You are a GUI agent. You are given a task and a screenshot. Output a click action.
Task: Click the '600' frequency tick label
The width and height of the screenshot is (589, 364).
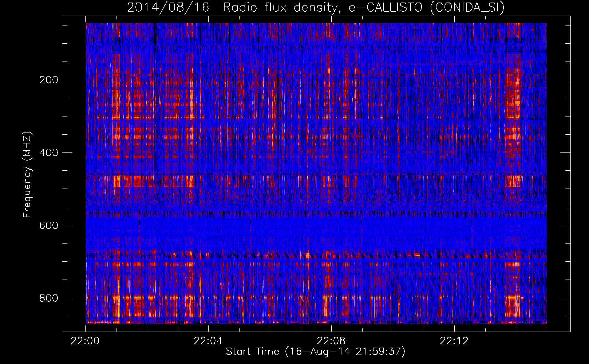(x=48, y=225)
